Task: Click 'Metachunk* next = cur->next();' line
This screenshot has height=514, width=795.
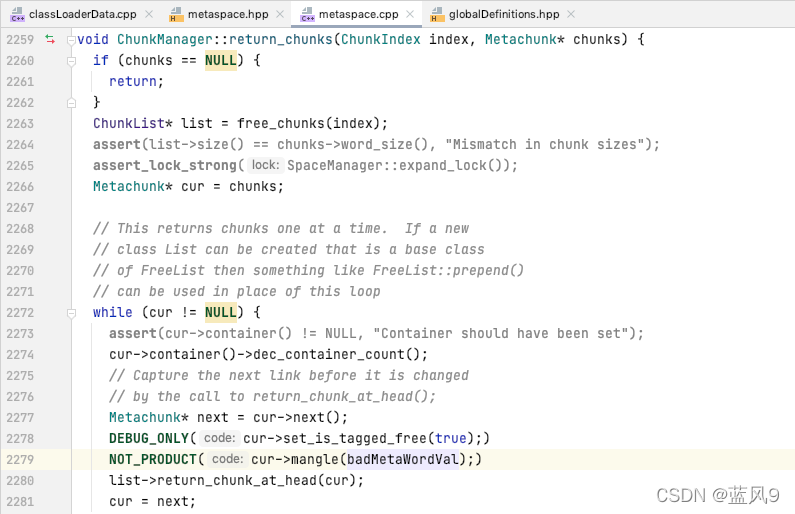Action: click(228, 417)
